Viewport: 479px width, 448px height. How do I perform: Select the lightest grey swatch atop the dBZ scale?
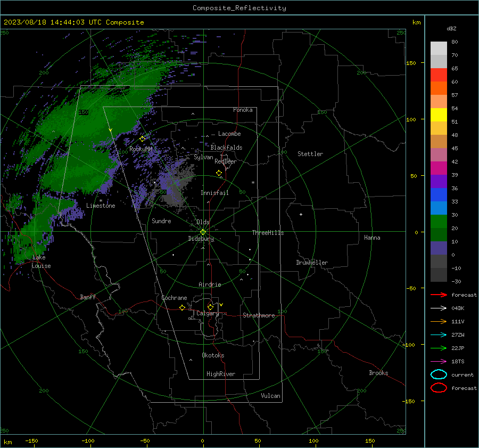pyautogui.click(x=439, y=48)
